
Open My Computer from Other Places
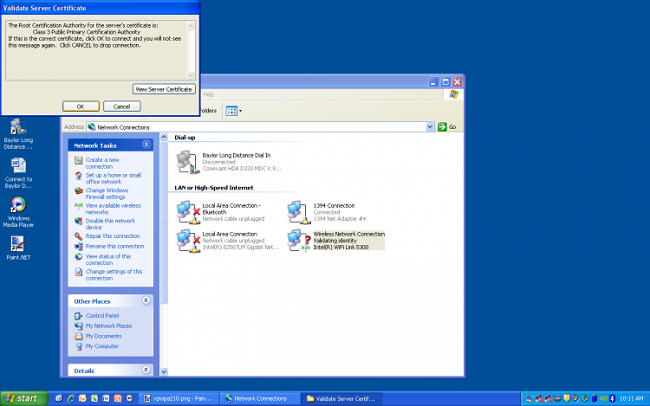(x=102, y=346)
